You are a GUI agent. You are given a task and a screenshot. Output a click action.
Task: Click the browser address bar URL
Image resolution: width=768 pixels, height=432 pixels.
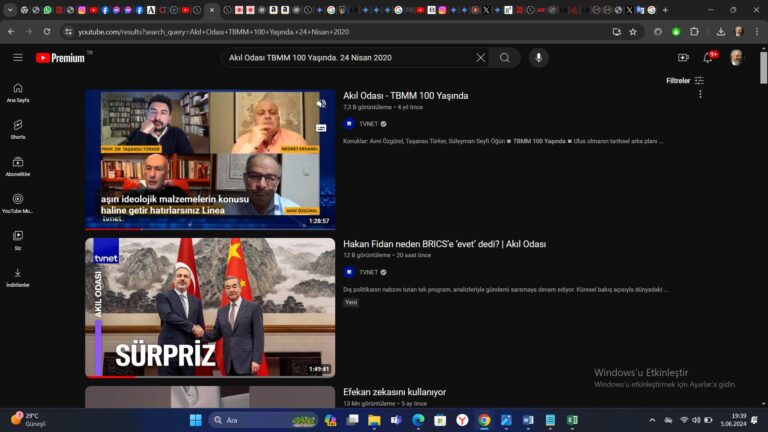(214, 32)
